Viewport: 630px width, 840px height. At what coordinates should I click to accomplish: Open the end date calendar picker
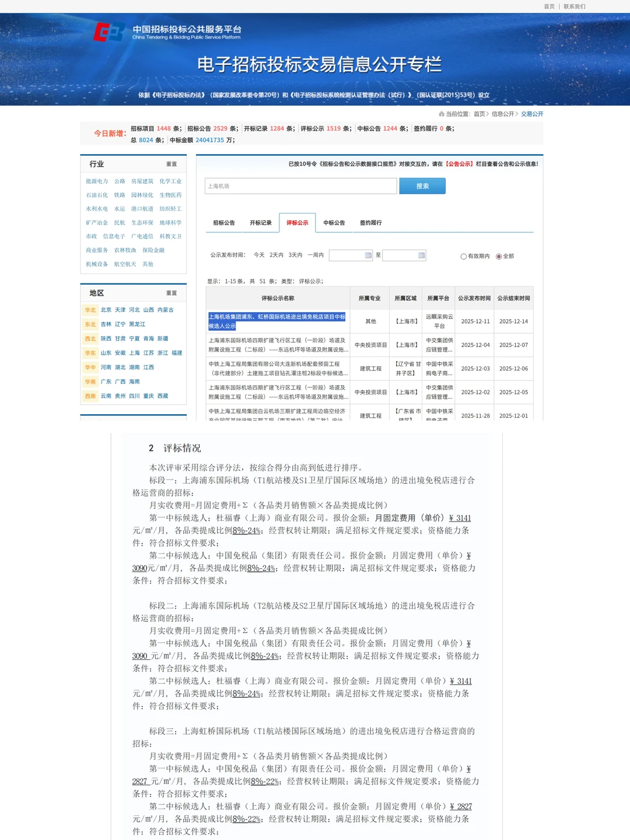point(422,256)
